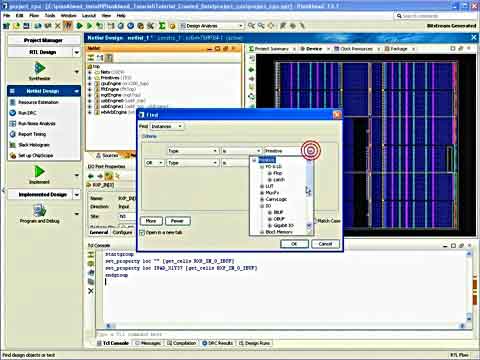This screenshot has height=360, width=480.
Task: Expand the LUT node in primitive list
Action: 262,186
